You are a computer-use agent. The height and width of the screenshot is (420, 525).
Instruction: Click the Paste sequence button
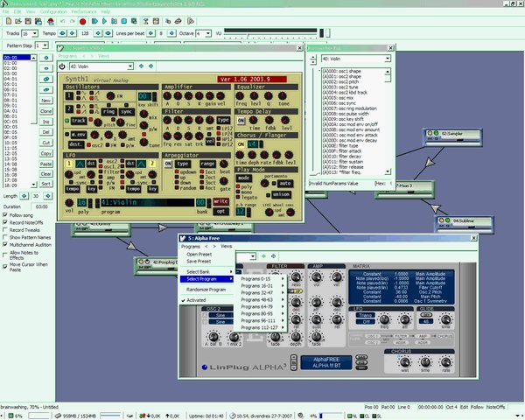point(46,164)
